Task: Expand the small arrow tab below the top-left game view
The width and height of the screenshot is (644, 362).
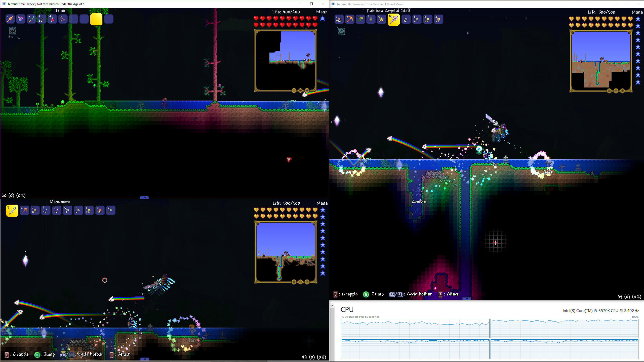Action: [x=144, y=198]
